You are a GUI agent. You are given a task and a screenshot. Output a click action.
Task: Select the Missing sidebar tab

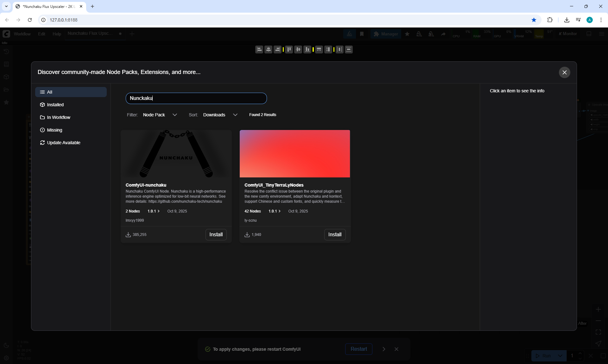click(x=54, y=130)
